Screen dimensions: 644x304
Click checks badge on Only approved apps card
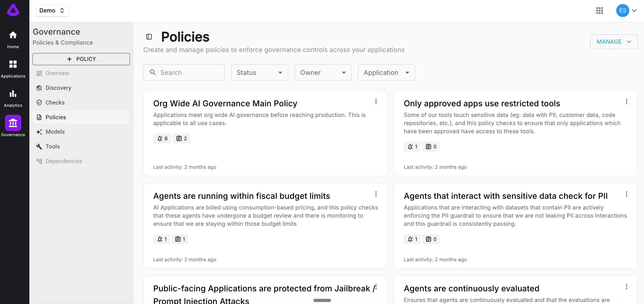point(412,147)
